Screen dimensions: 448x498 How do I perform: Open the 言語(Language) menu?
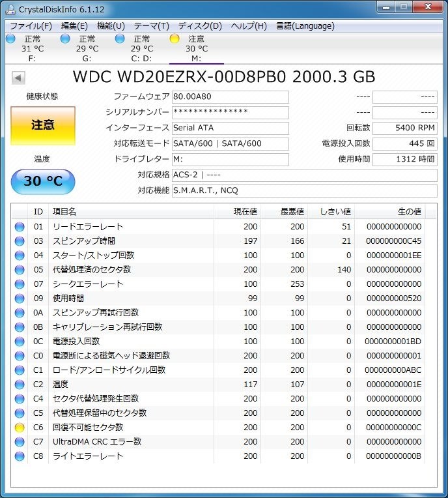coord(305,26)
